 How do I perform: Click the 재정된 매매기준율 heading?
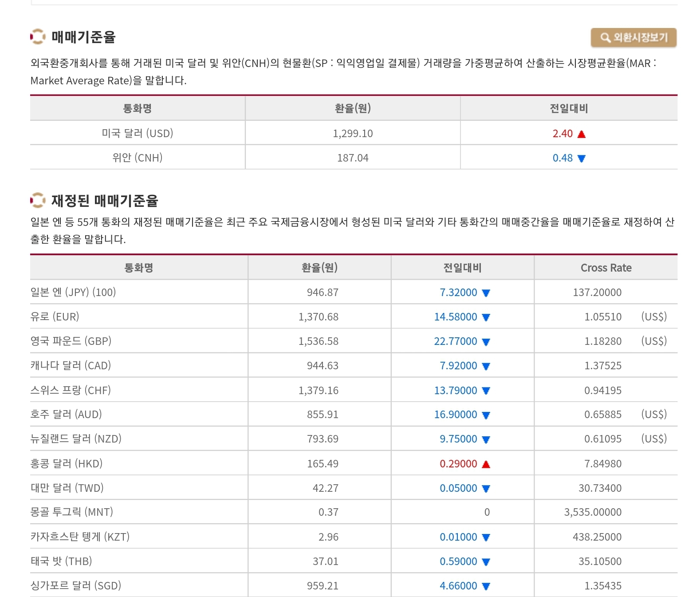click(x=105, y=201)
